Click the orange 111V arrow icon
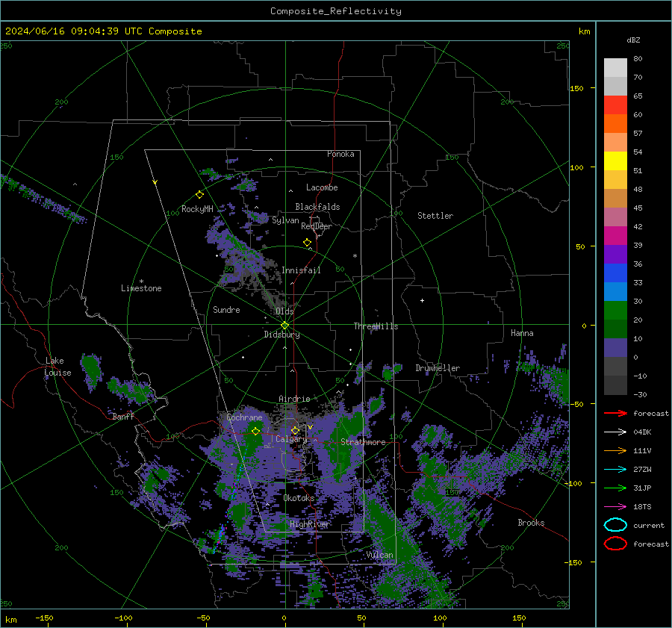 615,450
